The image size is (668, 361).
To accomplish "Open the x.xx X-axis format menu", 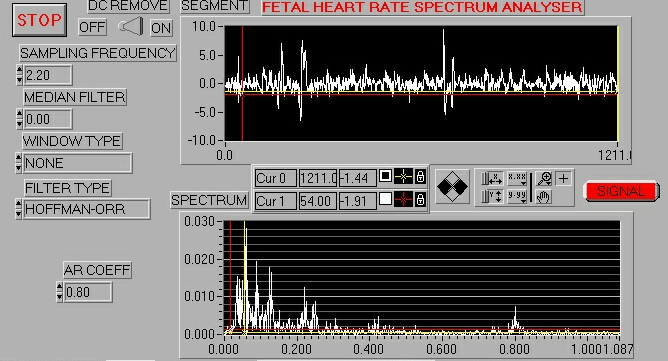I will tap(517, 179).
